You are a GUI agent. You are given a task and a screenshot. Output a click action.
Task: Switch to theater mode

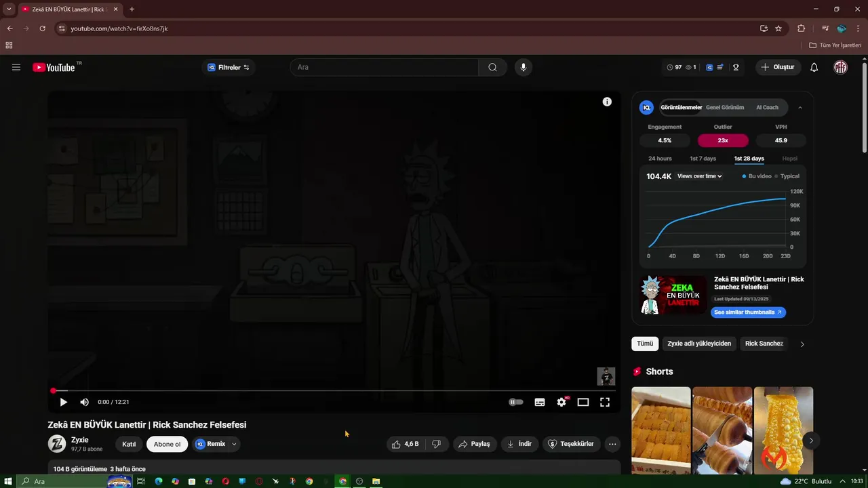coord(583,402)
